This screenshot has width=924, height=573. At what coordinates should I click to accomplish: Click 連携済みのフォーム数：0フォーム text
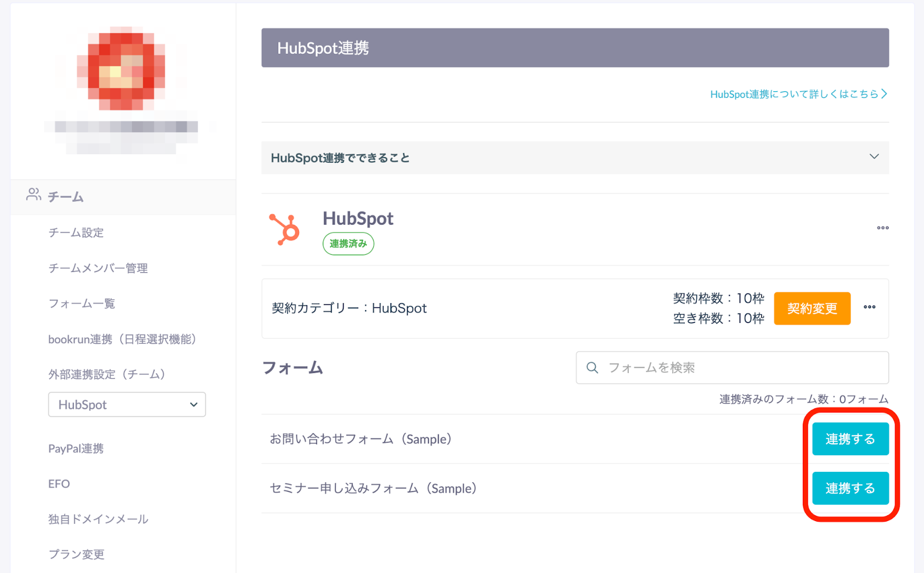(804, 399)
